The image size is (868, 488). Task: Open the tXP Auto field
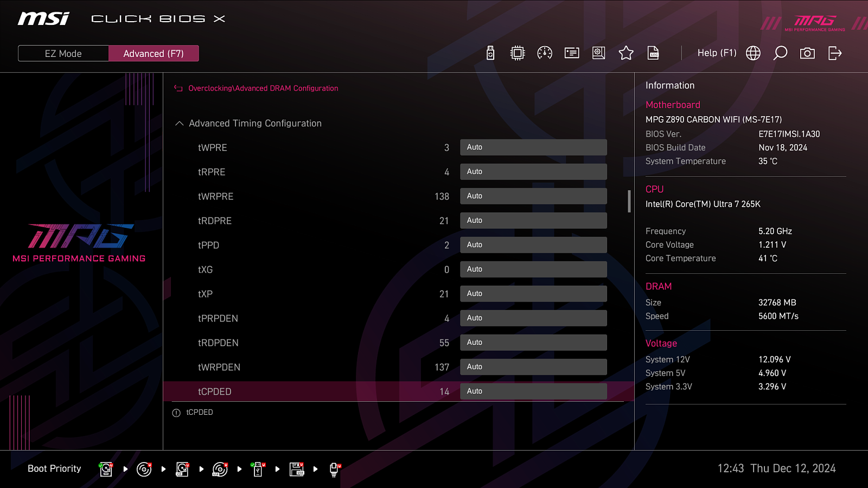(533, 294)
